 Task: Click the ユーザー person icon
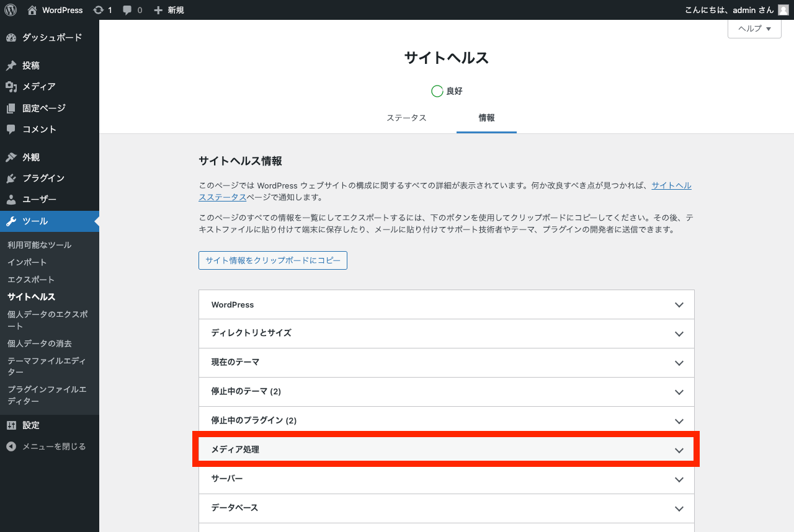11,200
